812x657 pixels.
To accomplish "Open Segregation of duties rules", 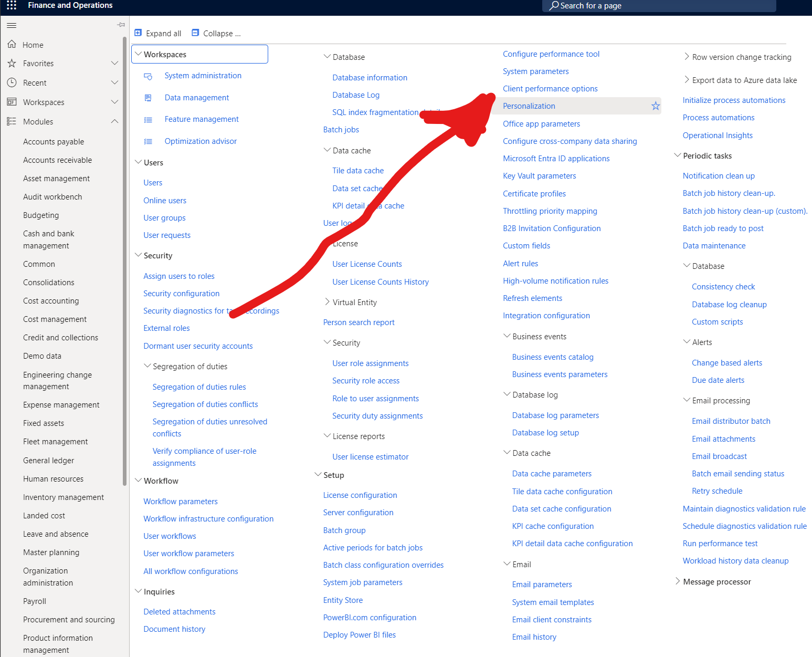I will (x=199, y=387).
